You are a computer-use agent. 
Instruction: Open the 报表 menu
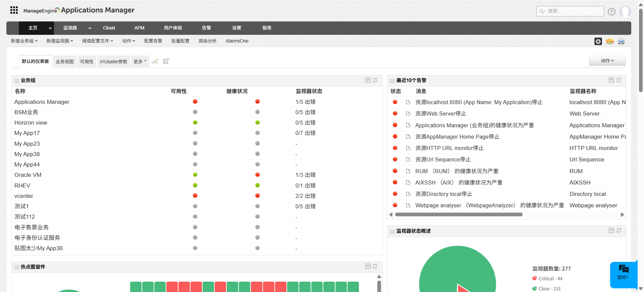tap(267, 28)
